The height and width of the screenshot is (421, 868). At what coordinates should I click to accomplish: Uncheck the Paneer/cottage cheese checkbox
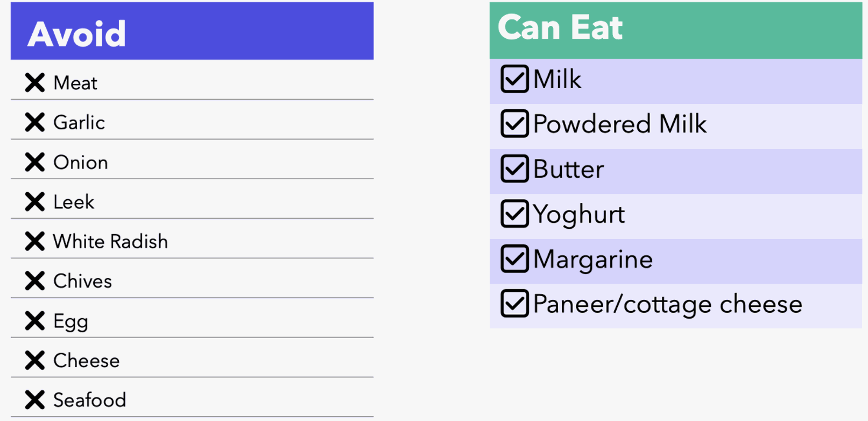[x=514, y=304]
